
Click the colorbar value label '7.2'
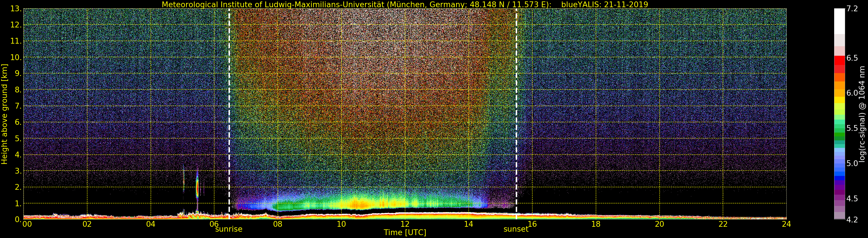852,9
